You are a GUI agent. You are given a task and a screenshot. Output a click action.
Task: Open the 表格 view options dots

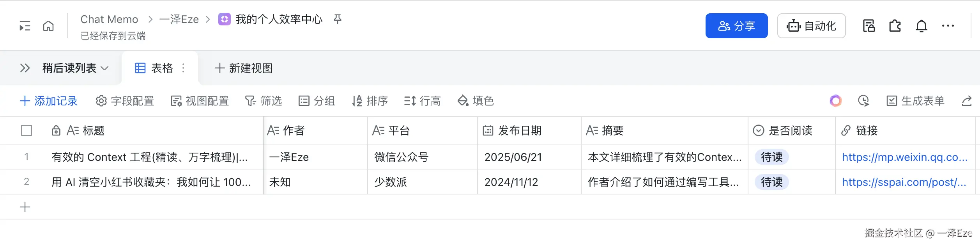183,68
